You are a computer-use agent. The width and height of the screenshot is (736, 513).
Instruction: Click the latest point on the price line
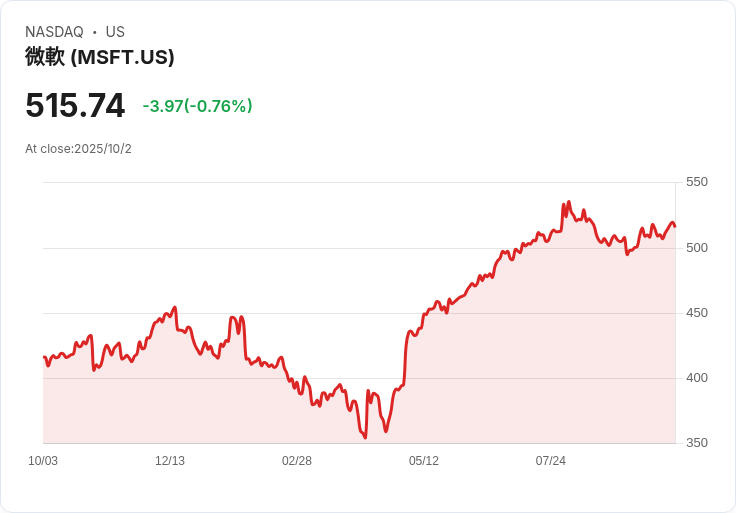click(675, 226)
